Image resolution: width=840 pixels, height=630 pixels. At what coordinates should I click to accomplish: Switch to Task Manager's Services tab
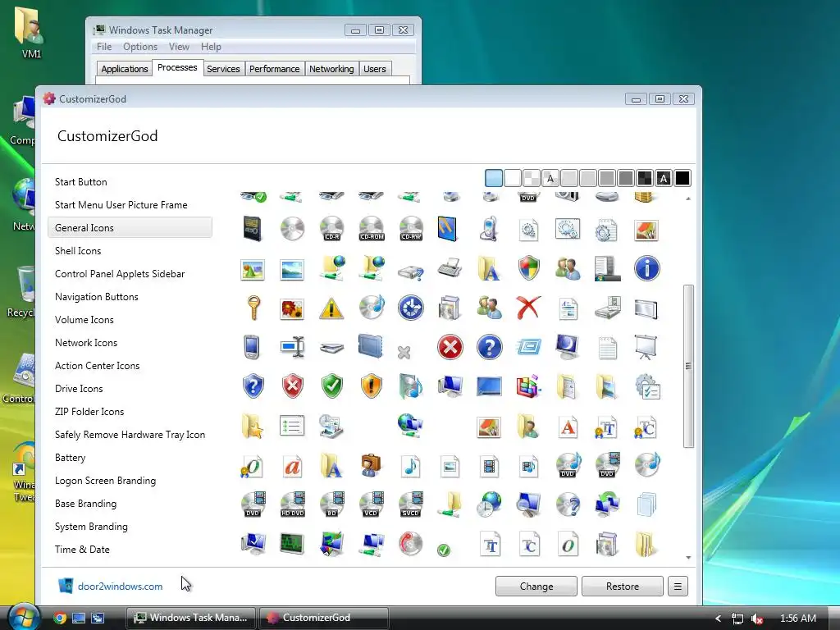coord(223,69)
